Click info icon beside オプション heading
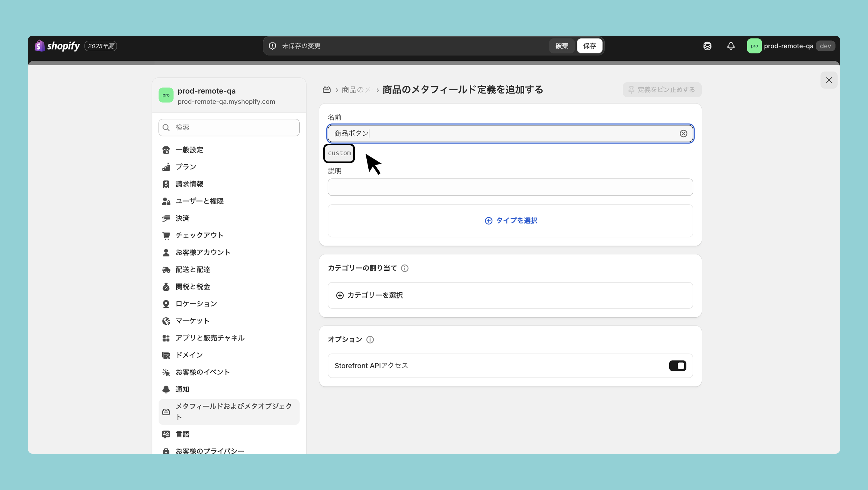868x490 pixels. click(370, 340)
